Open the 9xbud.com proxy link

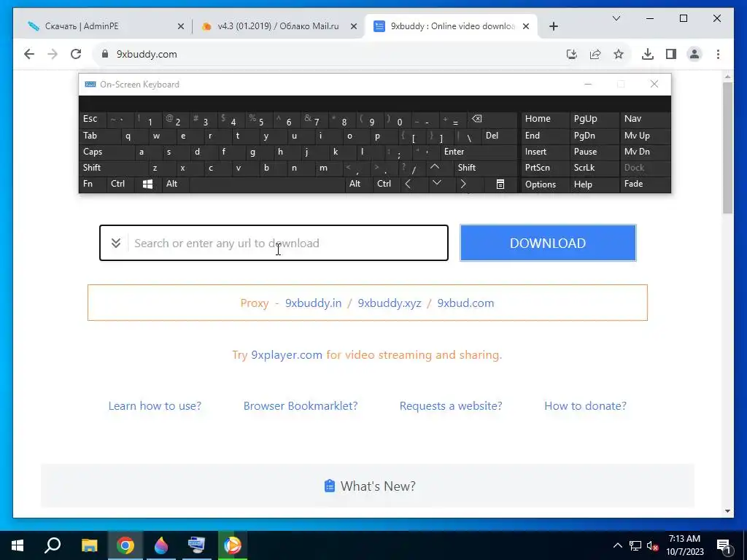(x=465, y=303)
